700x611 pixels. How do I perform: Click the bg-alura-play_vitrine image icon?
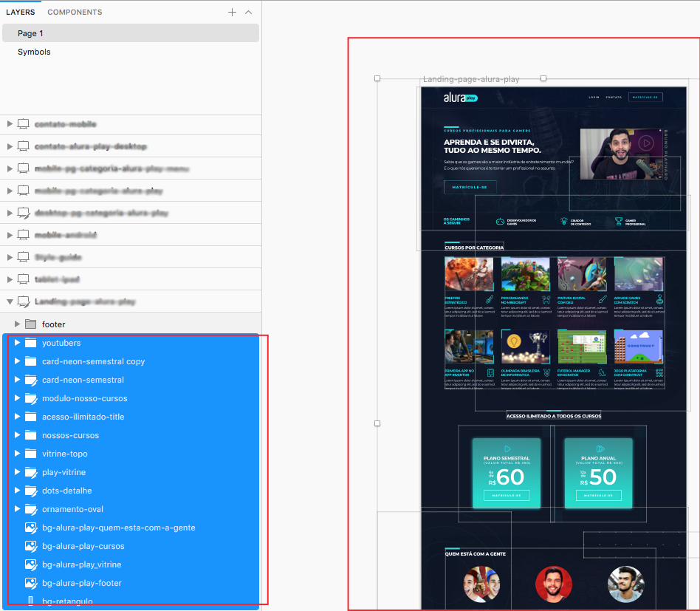31,564
